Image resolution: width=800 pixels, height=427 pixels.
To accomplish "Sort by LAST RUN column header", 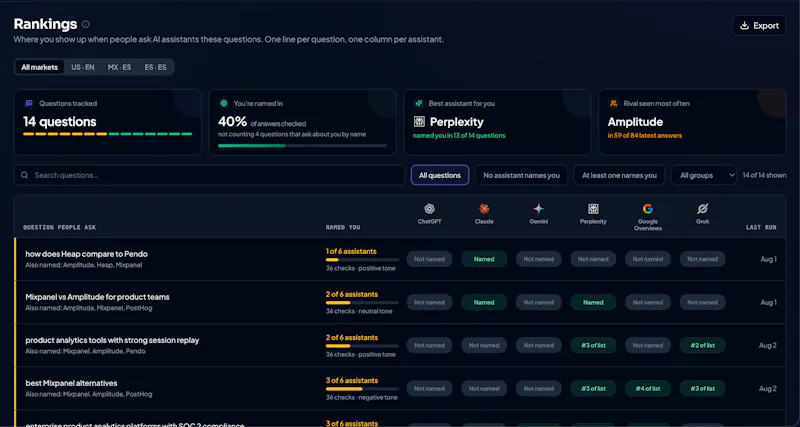I will coord(761,228).
